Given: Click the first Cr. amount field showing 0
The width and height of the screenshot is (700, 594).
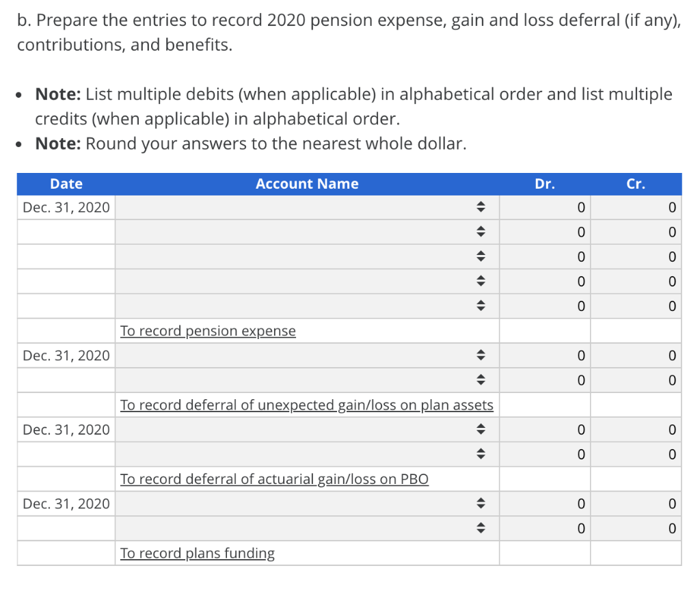Looking at the screenshot, I should point(636,207).
